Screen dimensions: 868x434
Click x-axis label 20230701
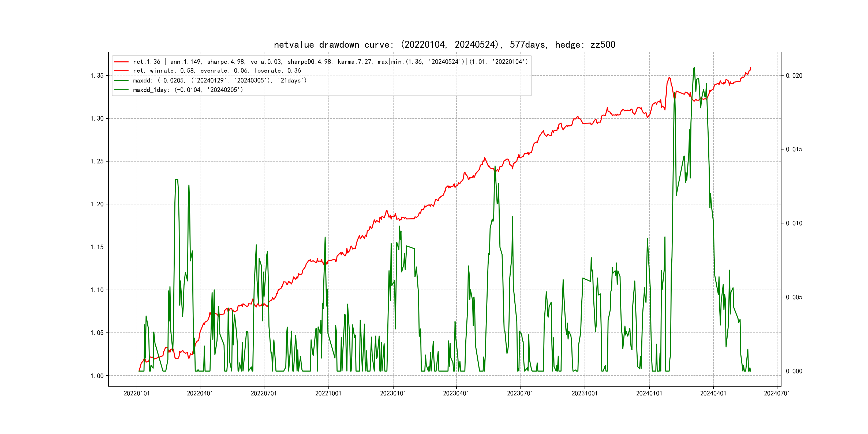pyautogui.click(x=520, y=394)
